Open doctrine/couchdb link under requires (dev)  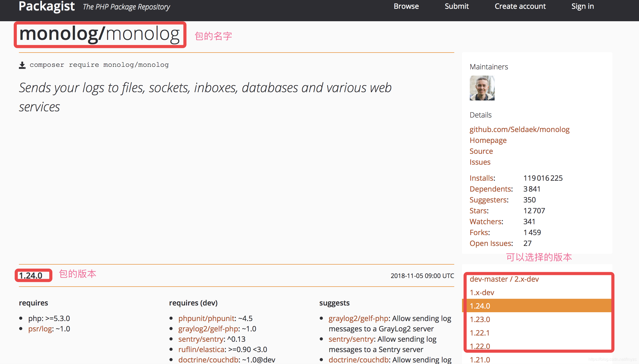(208, 360)
